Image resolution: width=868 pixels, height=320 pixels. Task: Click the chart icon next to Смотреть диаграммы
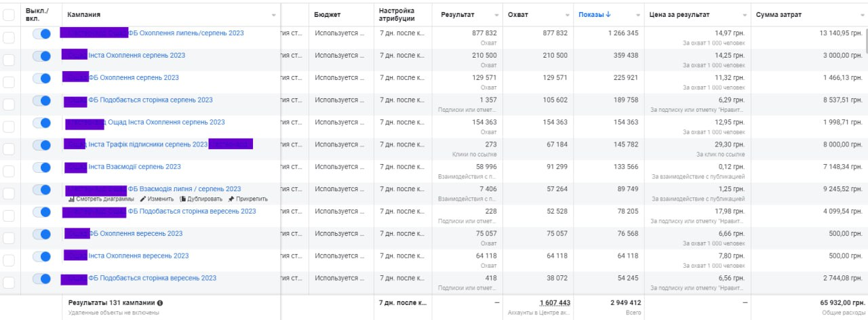click(x=71, y=199)
